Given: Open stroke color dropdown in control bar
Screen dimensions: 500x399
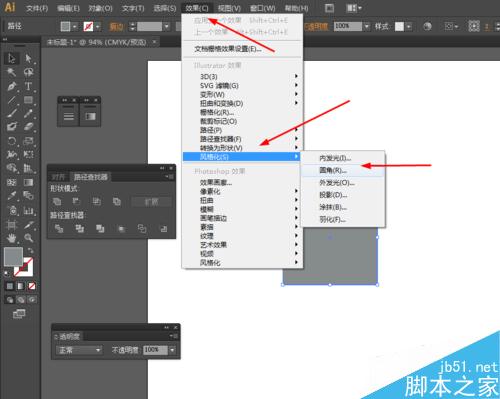Looking at the screenshot, I should click(98, 26).
